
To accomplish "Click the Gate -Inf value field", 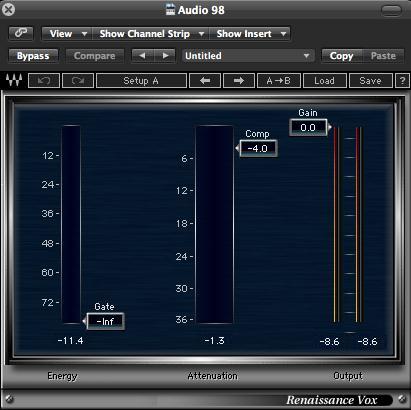I will pyautogui.click(x=105, y=321).
